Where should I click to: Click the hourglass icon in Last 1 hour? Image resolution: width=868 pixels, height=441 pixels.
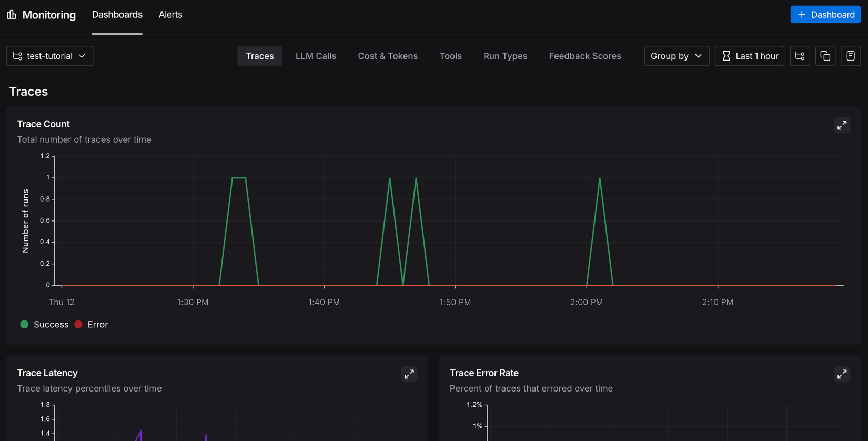pos(726,56)
